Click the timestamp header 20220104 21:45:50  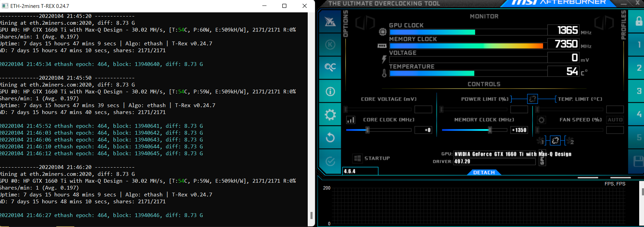point(65,78)
